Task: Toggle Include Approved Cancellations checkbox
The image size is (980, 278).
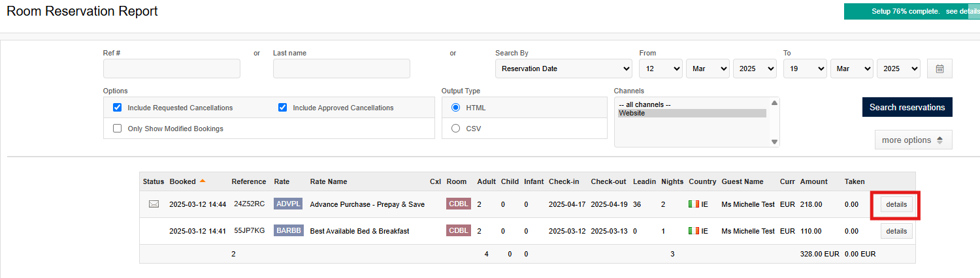Action: (283, 108)
